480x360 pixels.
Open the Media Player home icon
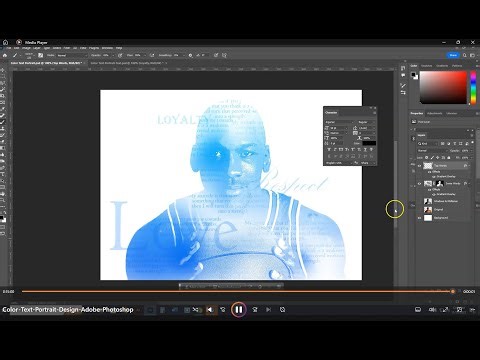tap(5, 42)
